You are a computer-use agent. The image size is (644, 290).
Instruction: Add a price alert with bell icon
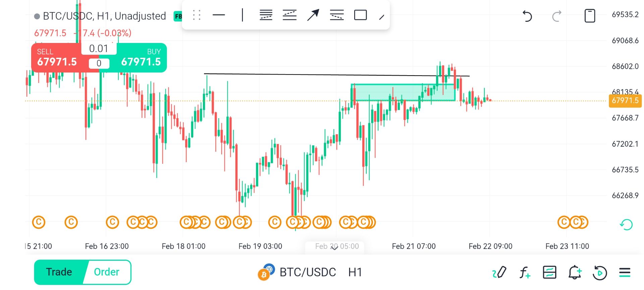coord(575,272)
